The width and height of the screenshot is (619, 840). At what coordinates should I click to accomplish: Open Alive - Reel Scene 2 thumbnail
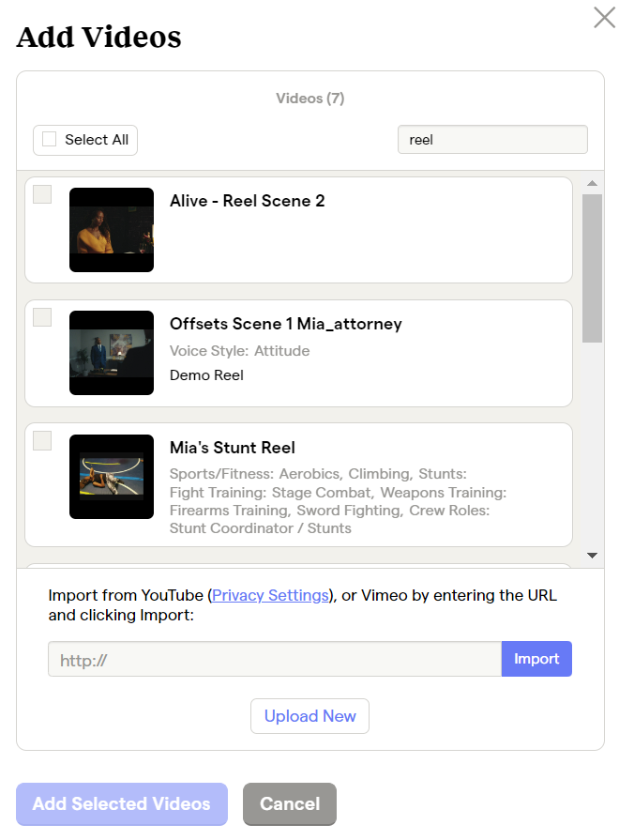(x=112, y=230)
